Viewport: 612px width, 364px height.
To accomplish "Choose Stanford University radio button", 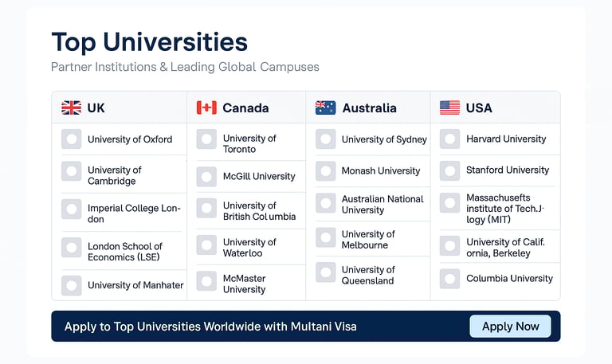I will click(449, 171).
